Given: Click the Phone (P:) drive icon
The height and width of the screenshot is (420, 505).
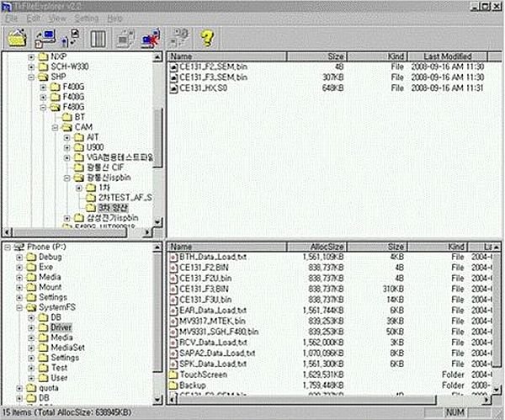Looking at the screenshot, I should [19, 247].
